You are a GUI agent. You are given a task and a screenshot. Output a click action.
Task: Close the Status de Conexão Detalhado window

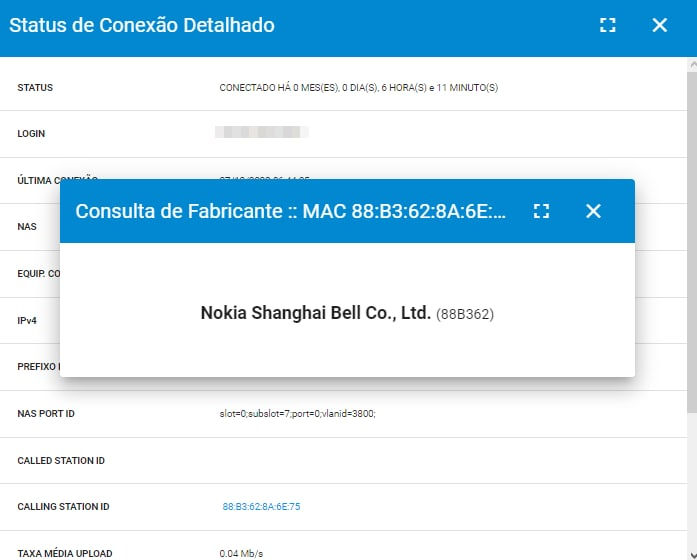(659, 26)
